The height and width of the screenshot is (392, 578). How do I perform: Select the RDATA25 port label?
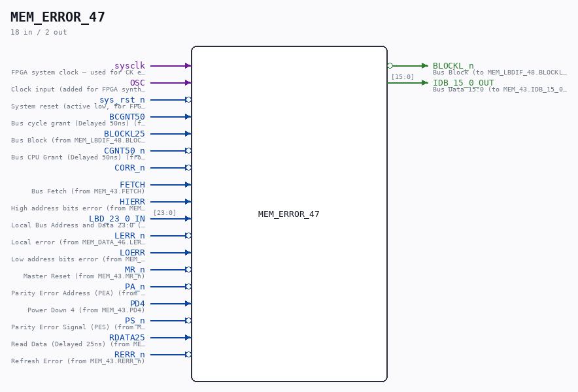pos(127,338)
